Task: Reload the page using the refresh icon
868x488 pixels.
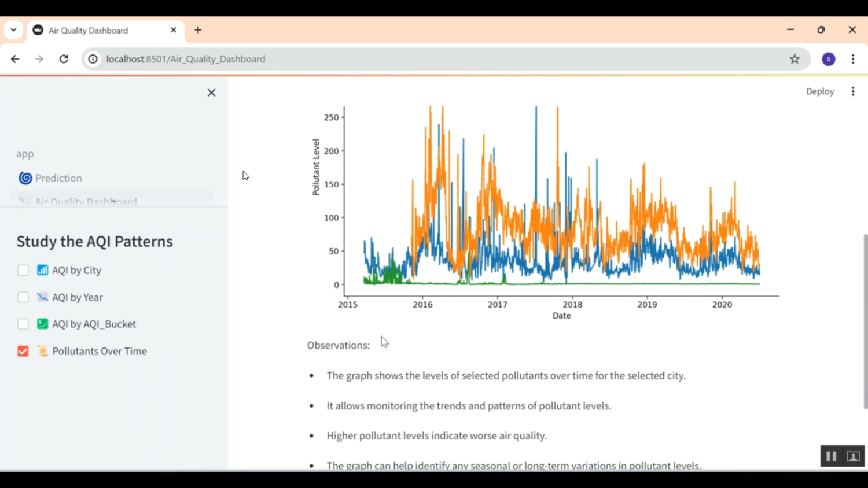Action: pyautogui.click(x=64, y=58)
